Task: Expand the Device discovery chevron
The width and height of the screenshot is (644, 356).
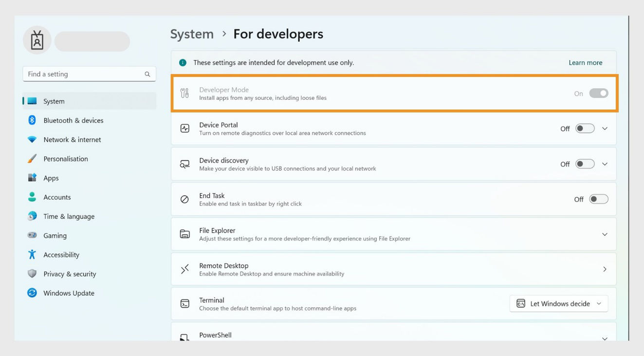Action: pos(605,164)
